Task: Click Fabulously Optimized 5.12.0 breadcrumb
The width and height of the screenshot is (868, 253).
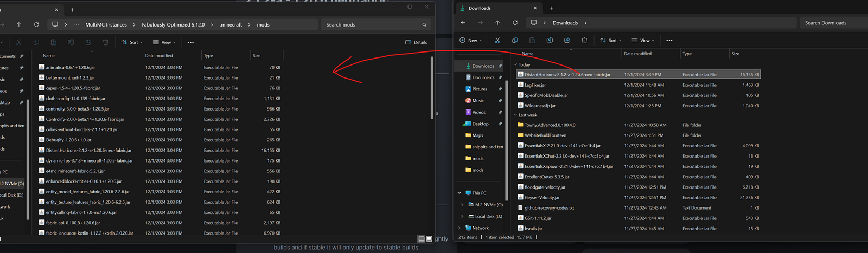Action: pyautogui.click(x=173, y=25)
